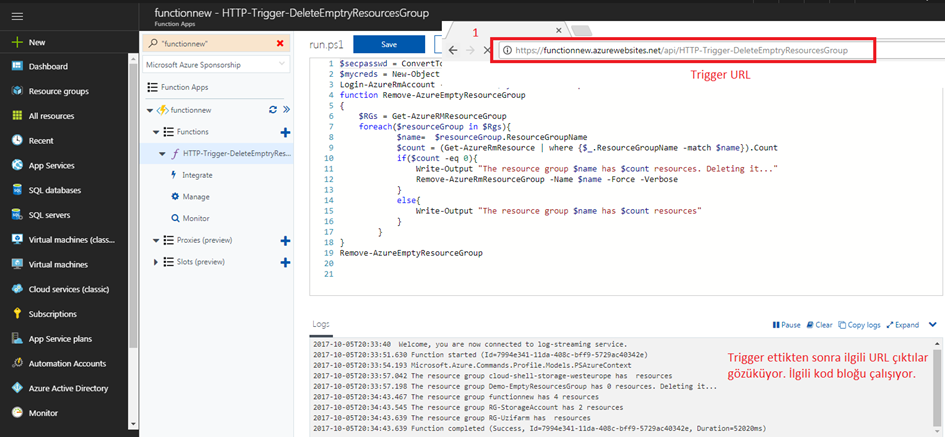Click the green plus New icon

[17, 42]
